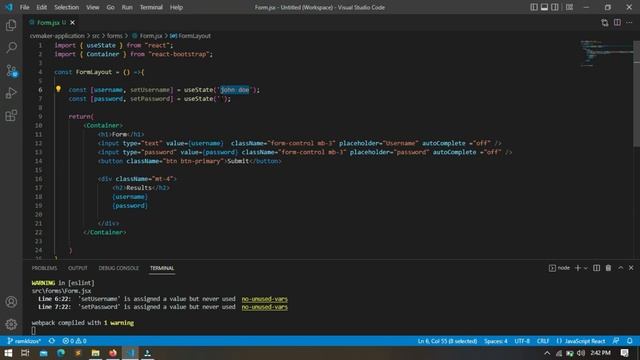The height and width of the screenshot is (360, 640).
Task: Open notifications bell in status bar
Action: pyautogui.click(x=630, y=341)
